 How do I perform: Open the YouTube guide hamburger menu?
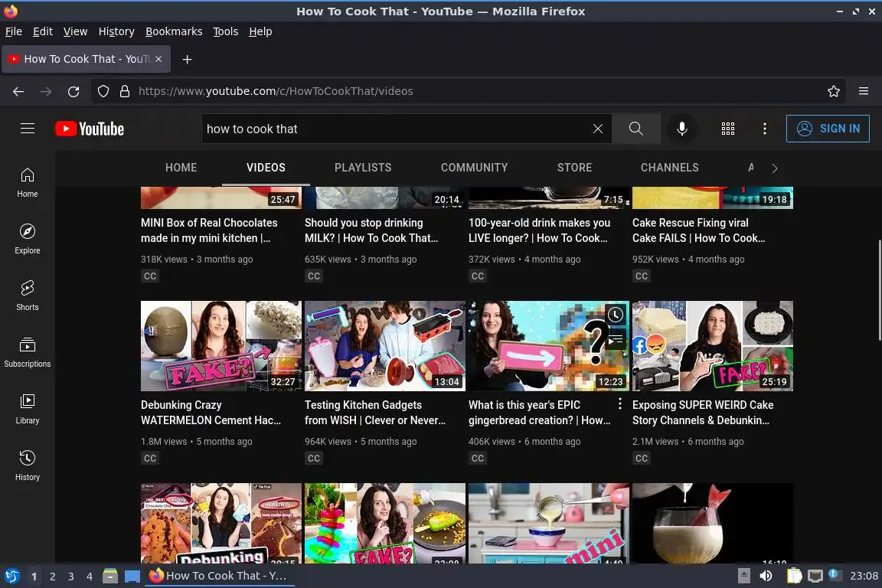click(x=27, y=129)
